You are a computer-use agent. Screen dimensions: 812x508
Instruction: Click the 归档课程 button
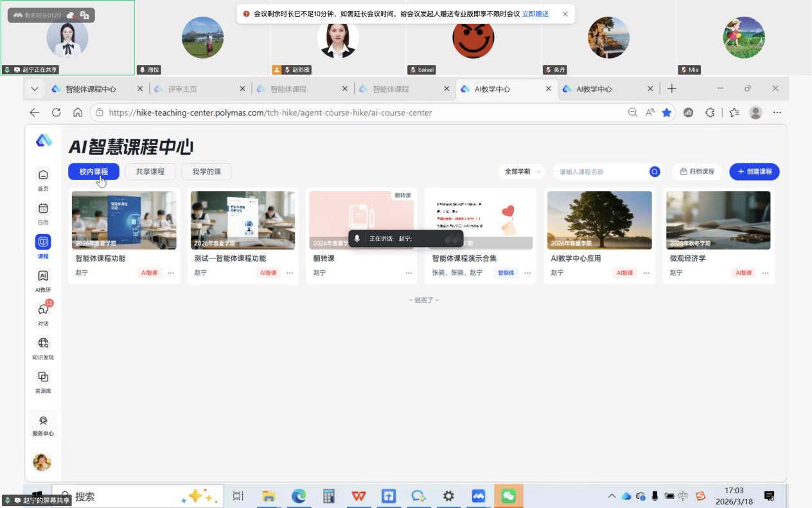click(x=697, y=172)
